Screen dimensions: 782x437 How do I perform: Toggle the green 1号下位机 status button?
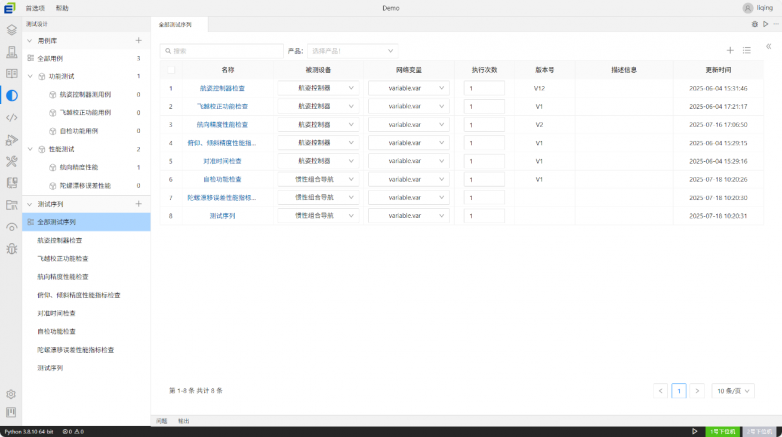click(722, 432)
